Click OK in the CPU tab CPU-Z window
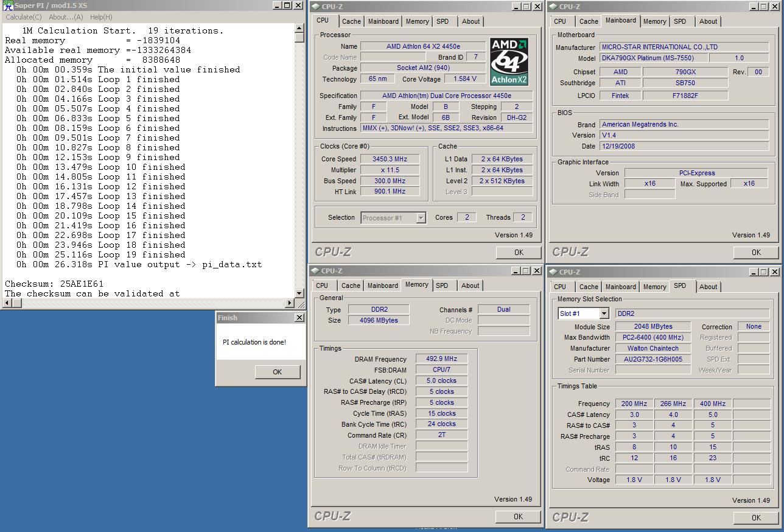The height and width of the screenshot is (532, 784). tap(519, 252)
